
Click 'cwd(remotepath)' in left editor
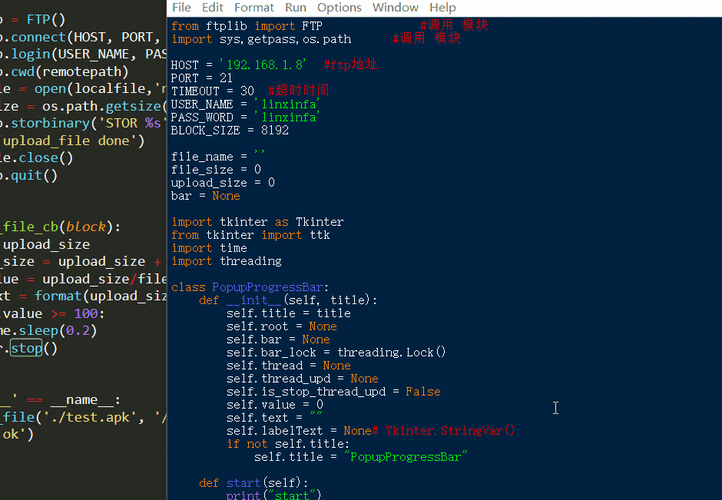click(x=69, y=72)
